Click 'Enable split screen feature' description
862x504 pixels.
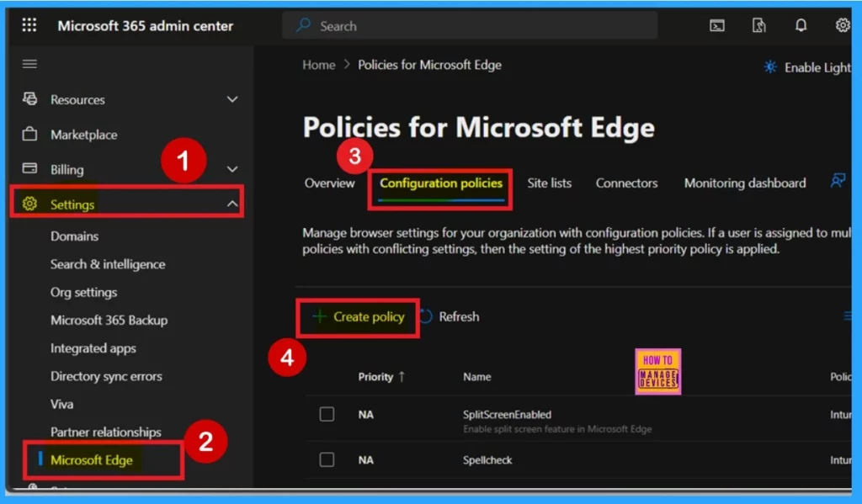pos(557,429)
